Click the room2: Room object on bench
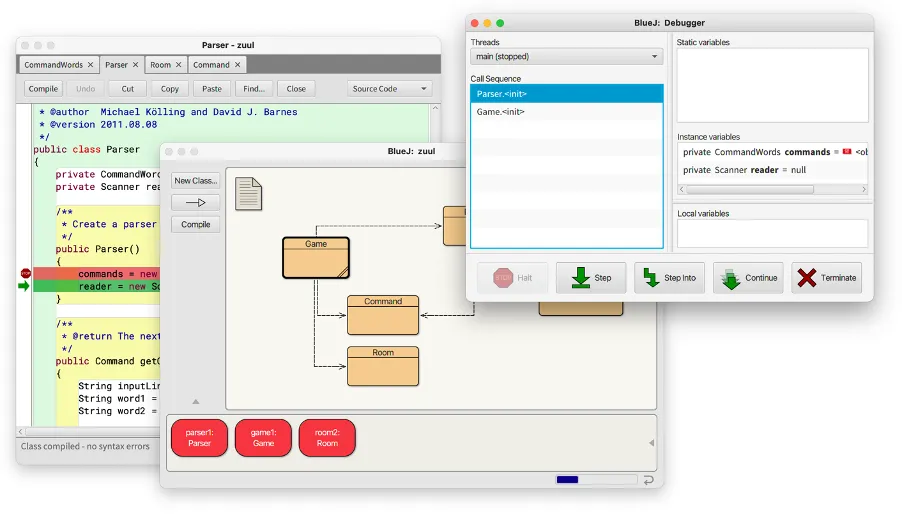Screen dimensions: 902x514 coord(327,438)
